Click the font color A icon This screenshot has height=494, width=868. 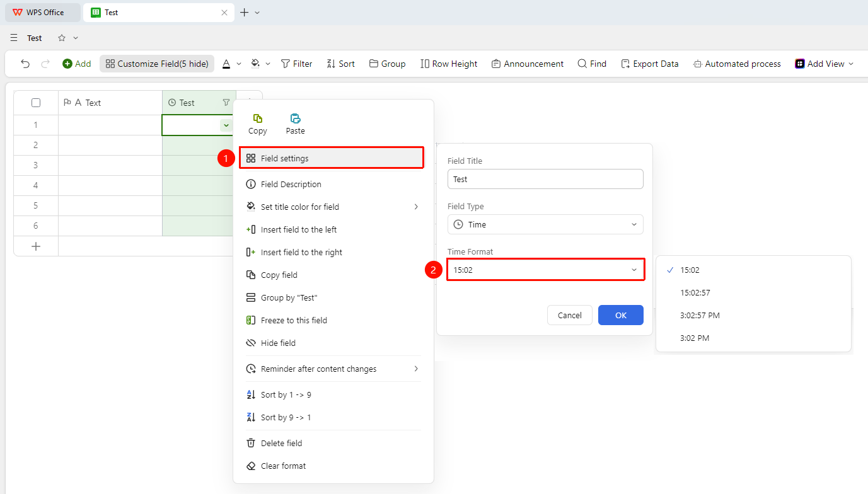coord(226,64)
